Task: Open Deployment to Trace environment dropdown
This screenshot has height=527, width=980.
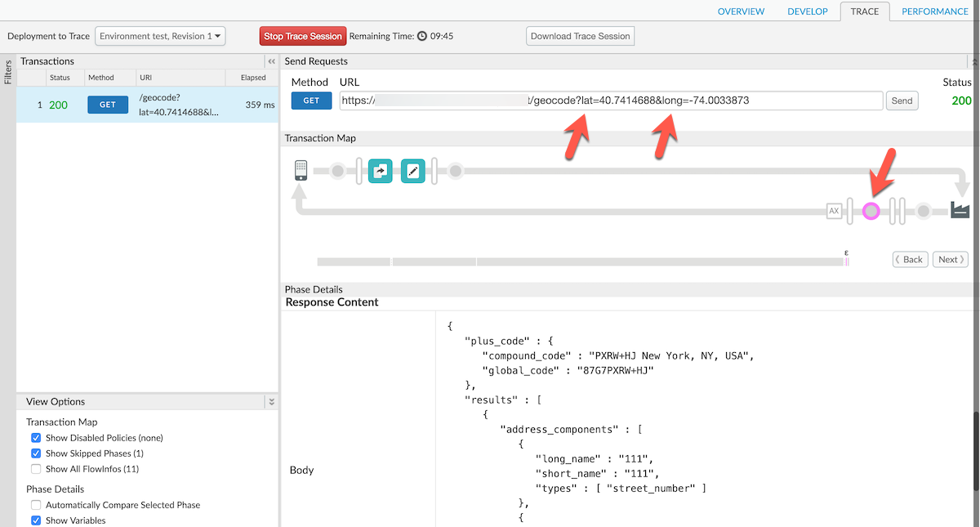Action: (x=160, y=36)
